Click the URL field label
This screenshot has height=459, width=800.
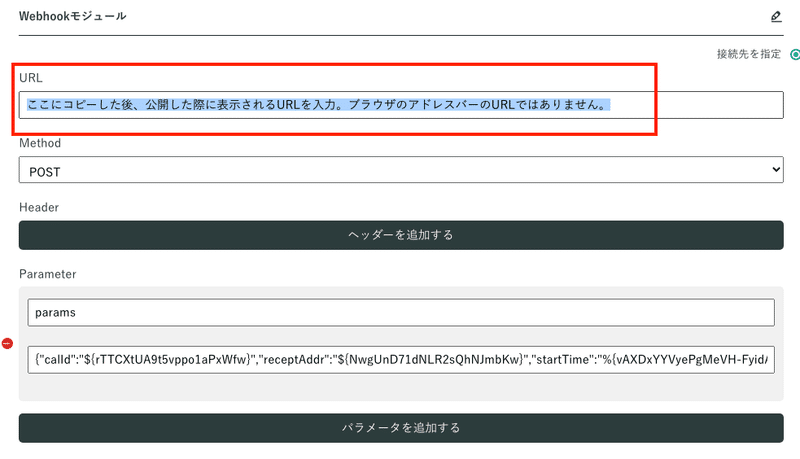31,78
